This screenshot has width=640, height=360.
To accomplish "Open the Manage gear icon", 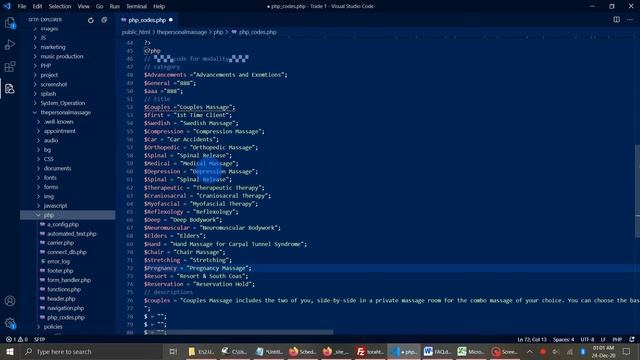I will (10, 323).
